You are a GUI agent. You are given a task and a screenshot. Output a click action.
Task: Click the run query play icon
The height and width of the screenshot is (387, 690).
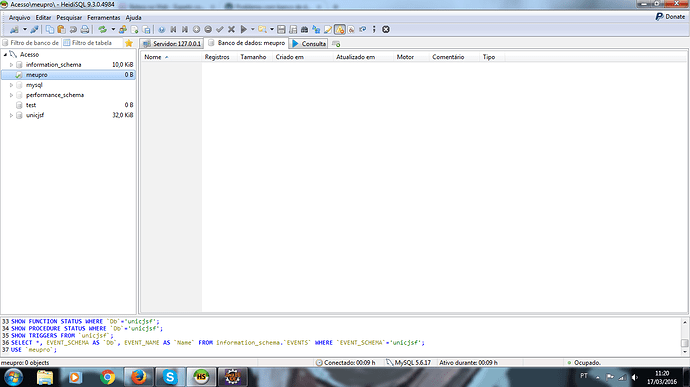[243, 29]
